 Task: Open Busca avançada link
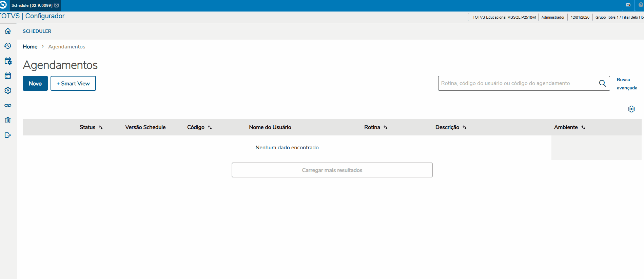click(x=627, y=84)
